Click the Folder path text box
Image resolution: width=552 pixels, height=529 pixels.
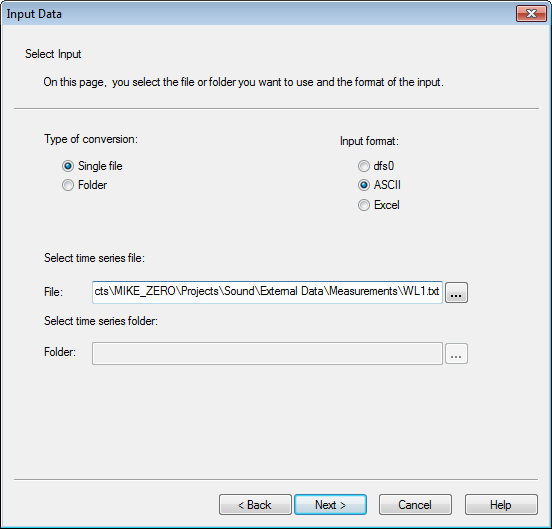tap(267, 353)
